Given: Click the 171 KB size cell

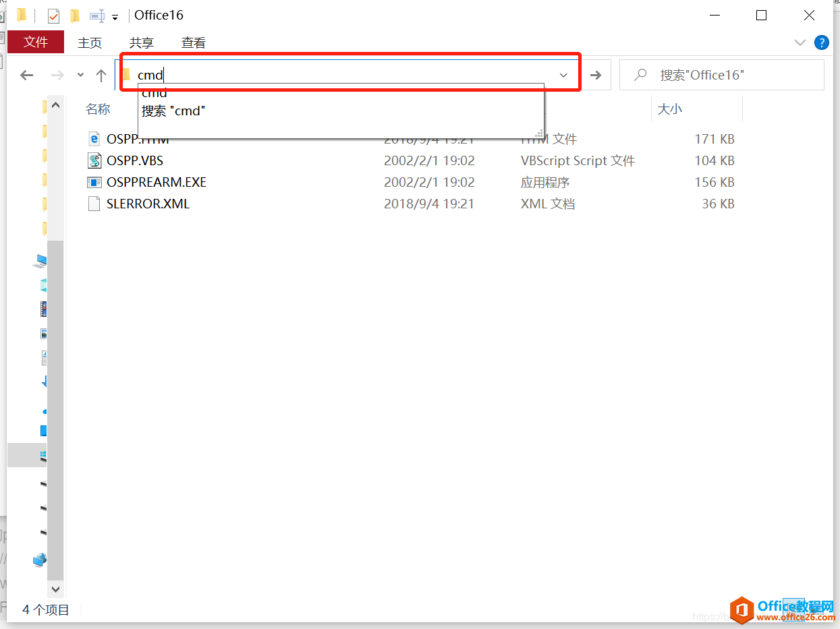Looking at the screenshot, I should point(715,139).
